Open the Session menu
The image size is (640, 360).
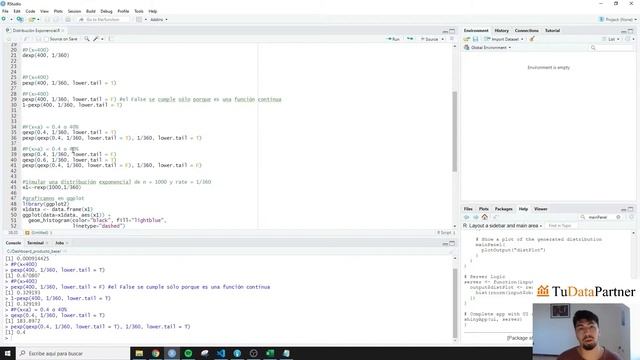point(74,11)
